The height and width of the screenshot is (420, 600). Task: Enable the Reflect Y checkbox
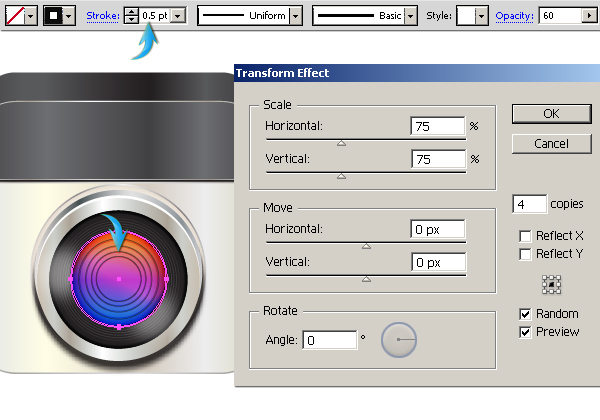[x=525, y=254]
